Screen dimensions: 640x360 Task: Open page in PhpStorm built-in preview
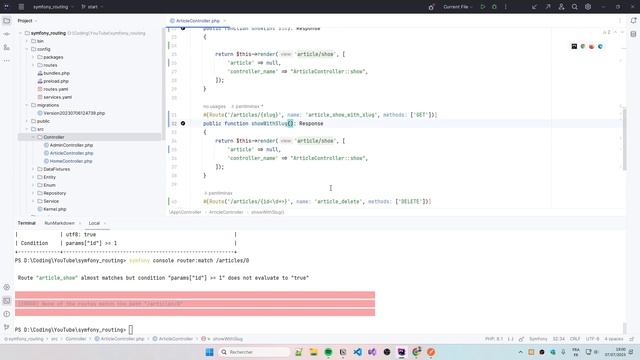(574, 47)
